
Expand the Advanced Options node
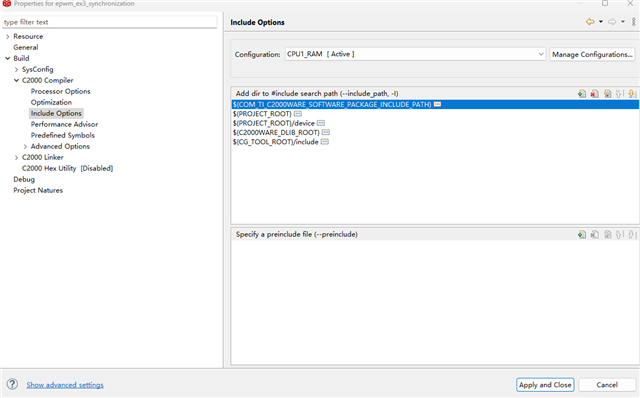click(x=25, y=146)
